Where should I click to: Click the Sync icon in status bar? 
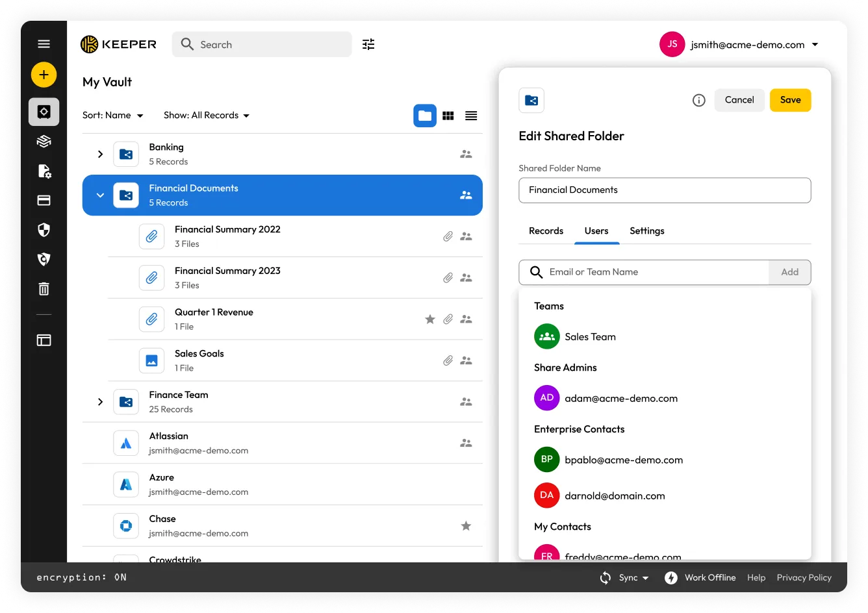click(606, 578)
